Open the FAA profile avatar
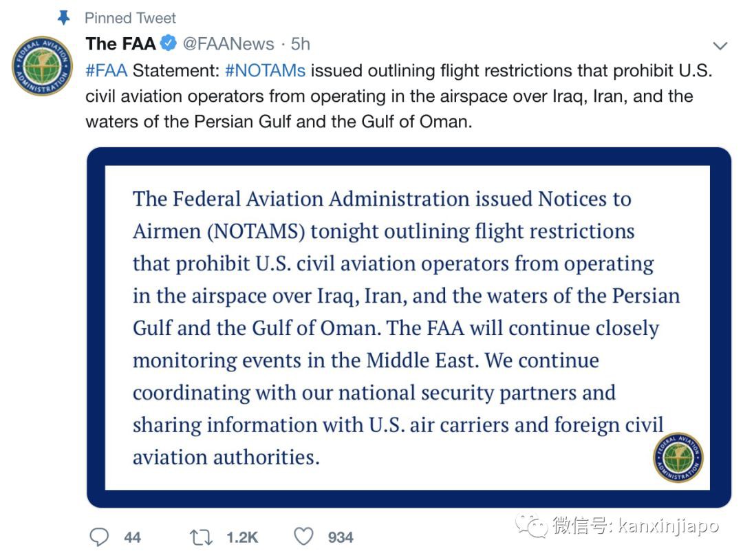This screenshot has width=743, height=560. click(x=42, y=66)
